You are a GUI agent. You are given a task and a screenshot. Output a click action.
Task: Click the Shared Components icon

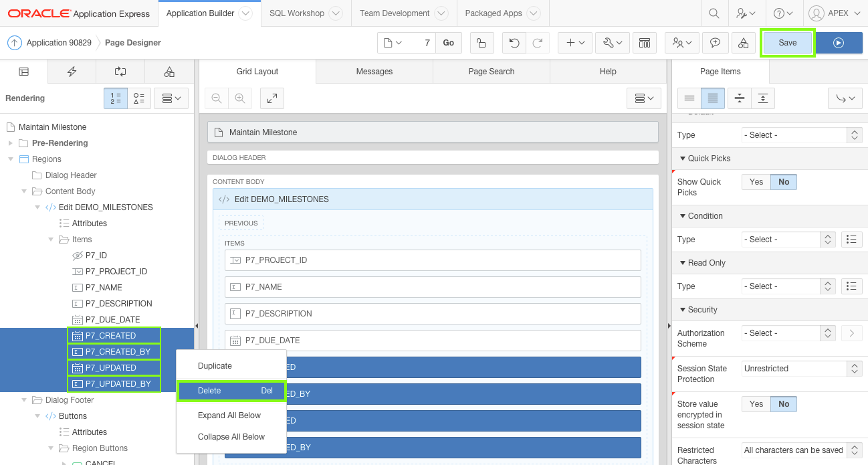(743, 43)
